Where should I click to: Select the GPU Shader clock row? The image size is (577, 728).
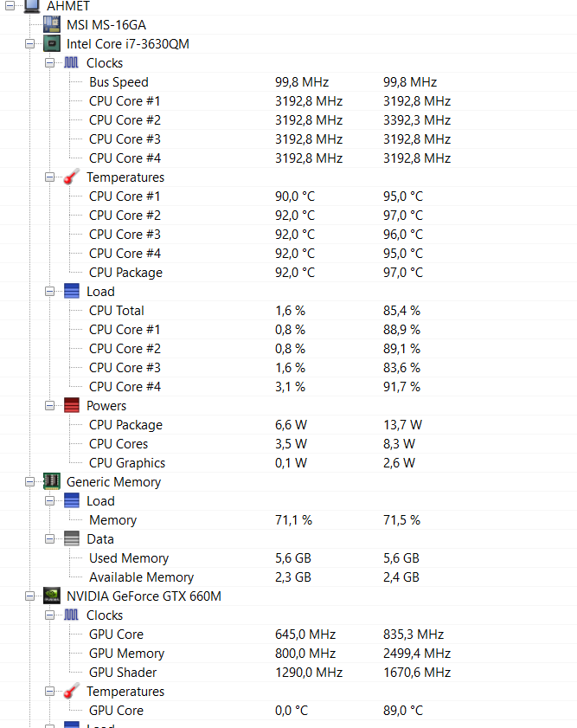point(123,672)
